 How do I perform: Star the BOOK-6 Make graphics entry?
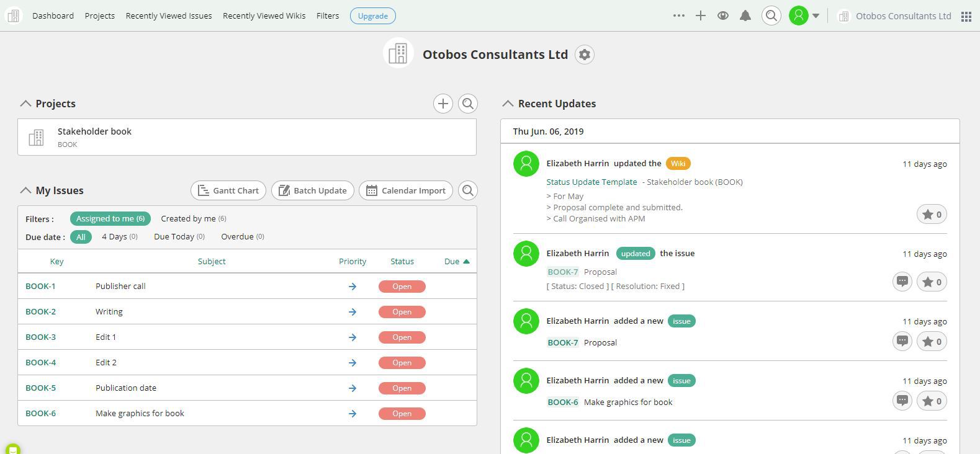point(932,401)
